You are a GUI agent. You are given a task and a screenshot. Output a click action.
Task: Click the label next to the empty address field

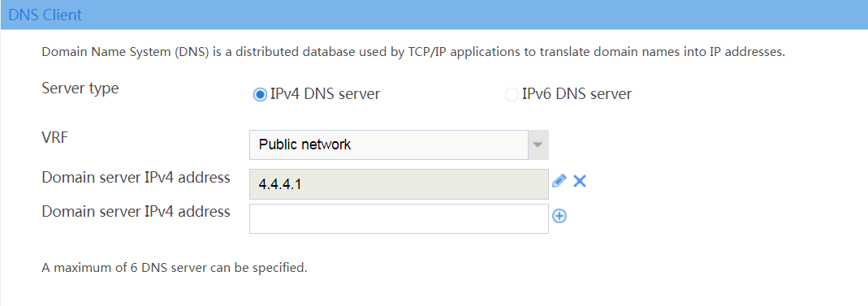pyautogui.click(x=136, y=211)
